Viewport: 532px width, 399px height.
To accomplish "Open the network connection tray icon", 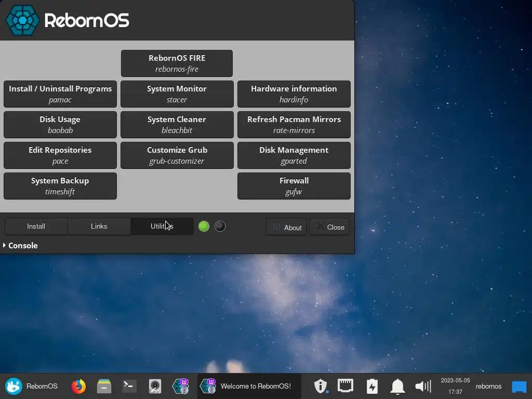I will 345,386.
